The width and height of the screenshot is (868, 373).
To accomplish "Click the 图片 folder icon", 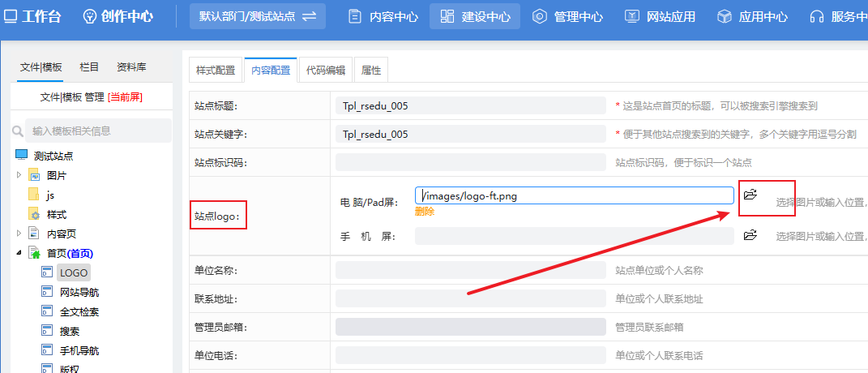I will tap(34, 176).
